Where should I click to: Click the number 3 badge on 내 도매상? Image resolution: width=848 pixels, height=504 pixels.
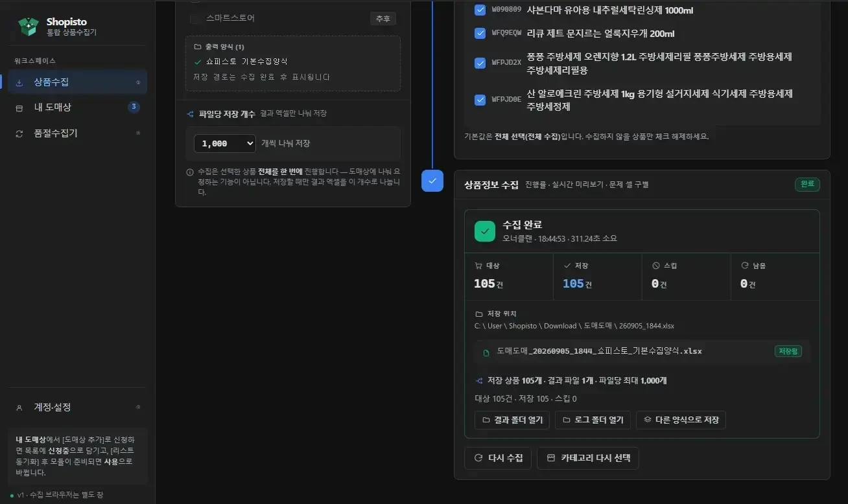tap(134, 108)
